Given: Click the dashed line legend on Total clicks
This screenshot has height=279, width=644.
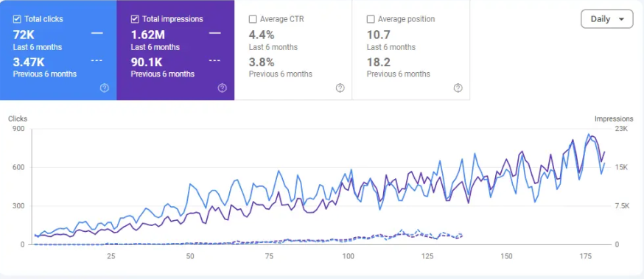Looking at the screenshot, I should click(x=97, y=60).
